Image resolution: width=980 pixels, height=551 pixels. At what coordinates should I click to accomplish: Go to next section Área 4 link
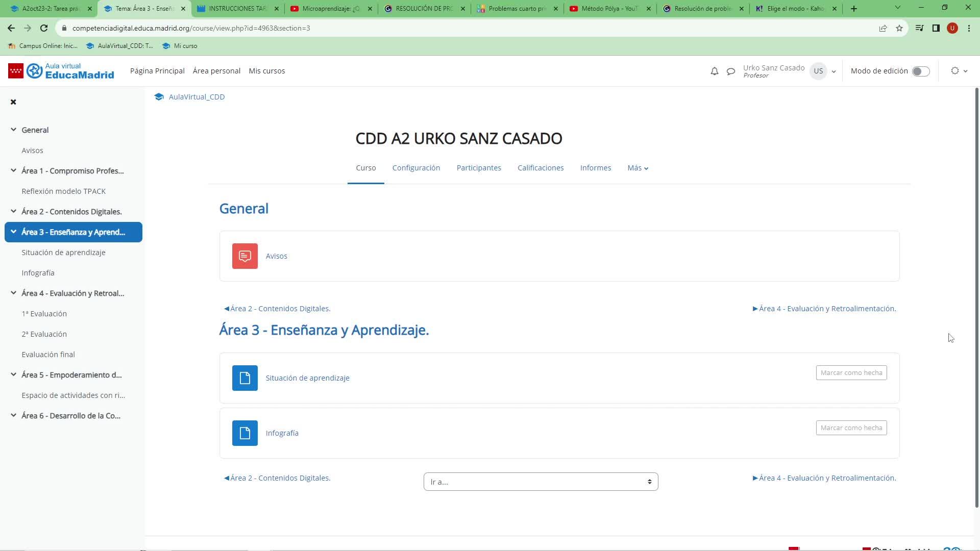pos(824,309)
